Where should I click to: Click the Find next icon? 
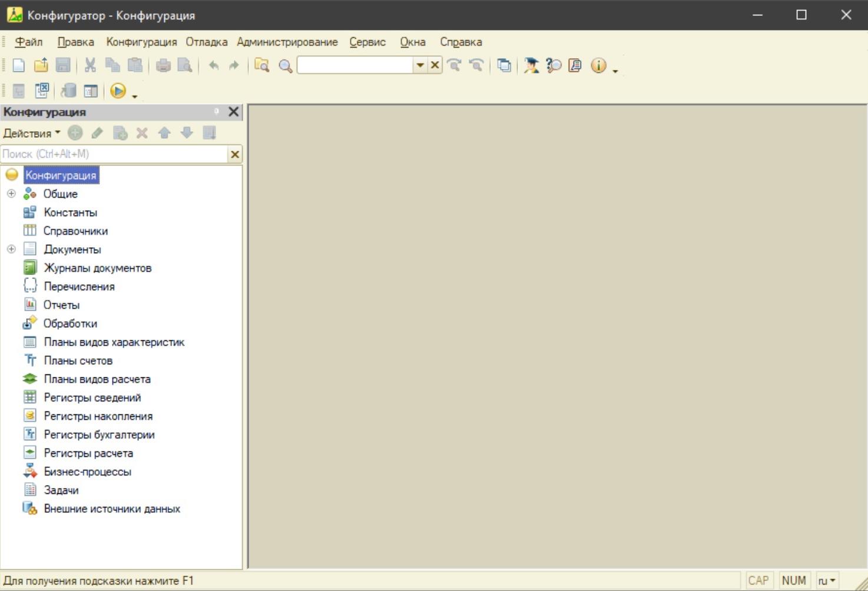(454, 65)
